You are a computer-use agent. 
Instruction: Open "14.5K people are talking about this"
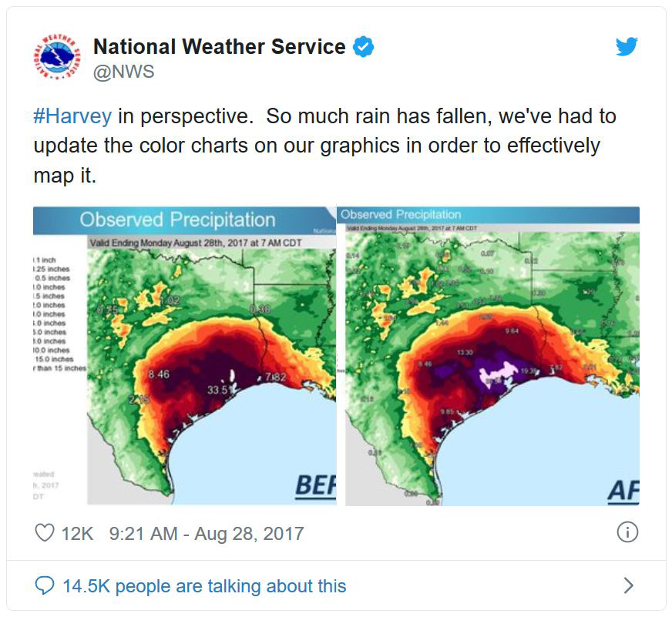[x=204, y=586]
